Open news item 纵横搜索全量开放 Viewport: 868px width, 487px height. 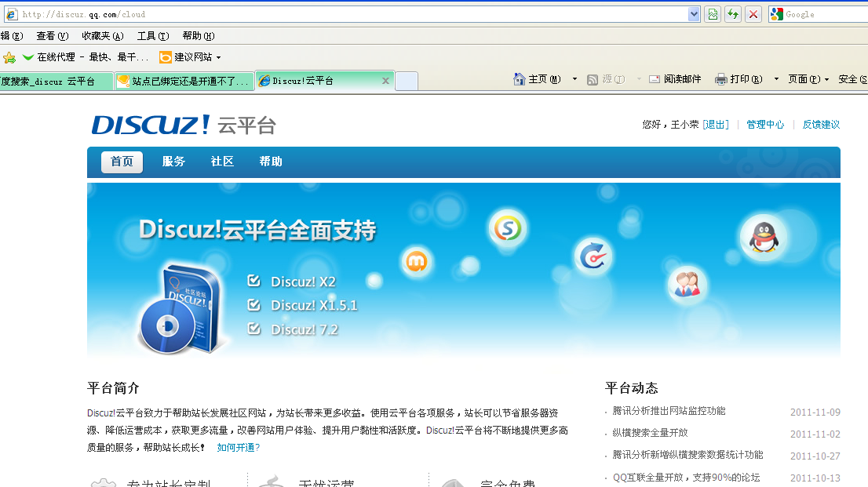pos(650,433)
